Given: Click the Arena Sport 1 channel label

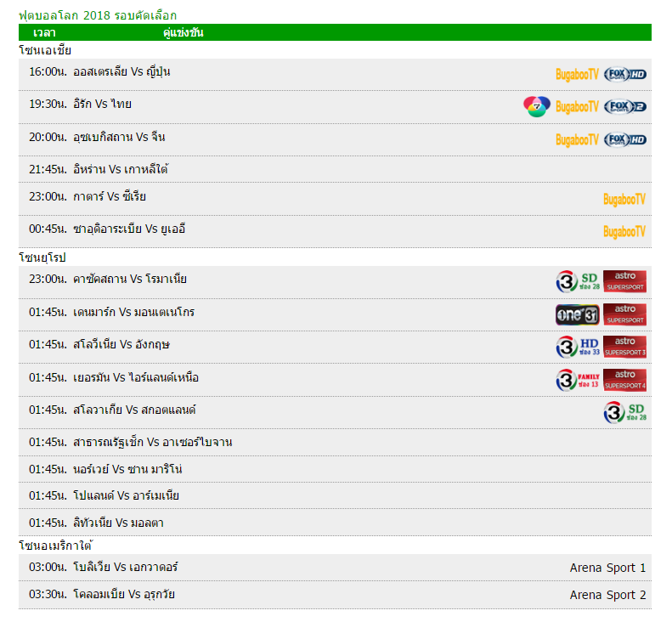Looking at the screenshot, I should (x=607, y=568).
